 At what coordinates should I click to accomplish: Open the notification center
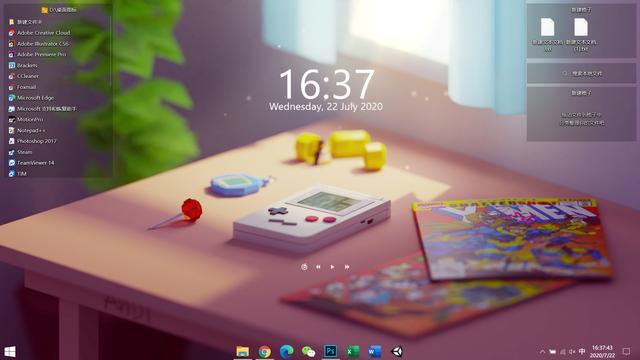pos(626,351)
